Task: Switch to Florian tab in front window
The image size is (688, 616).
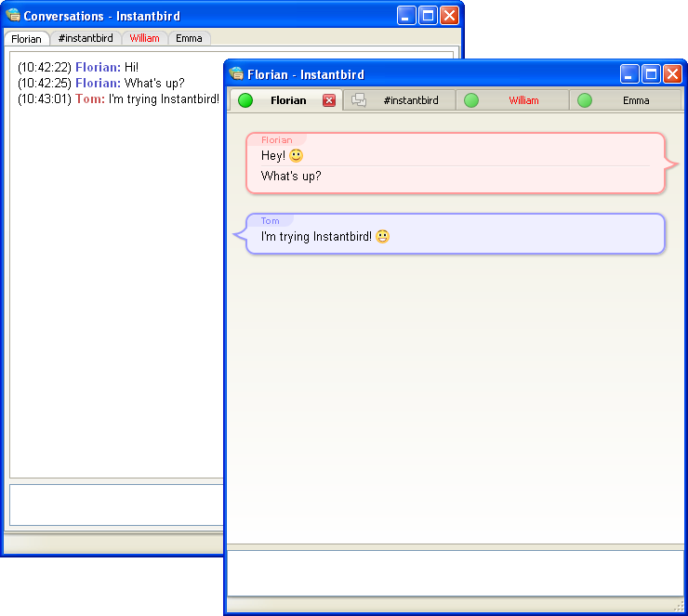Action: pos(285,100)
